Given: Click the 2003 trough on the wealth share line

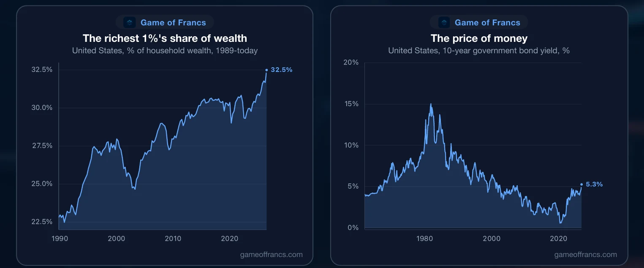Looking at the screenshot, I should tap(135, 189).
